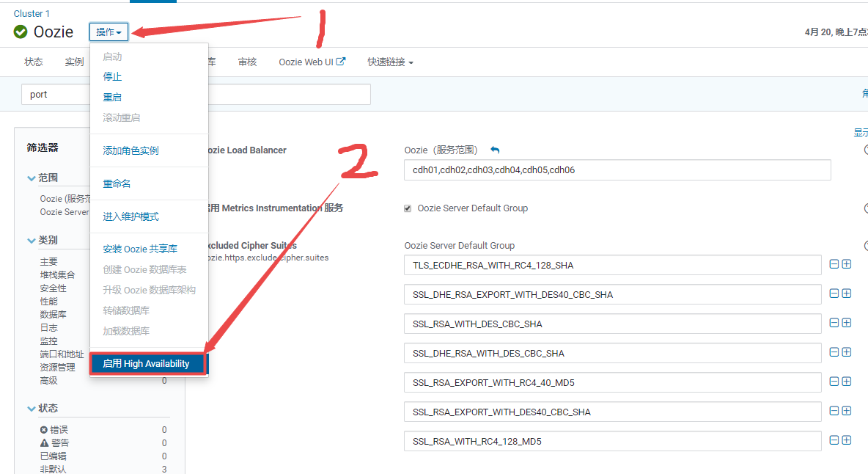Click plus icon beside SSL_RSA_EXPORT_WITH_RC4_40_MD5

[x=847, y=382]
